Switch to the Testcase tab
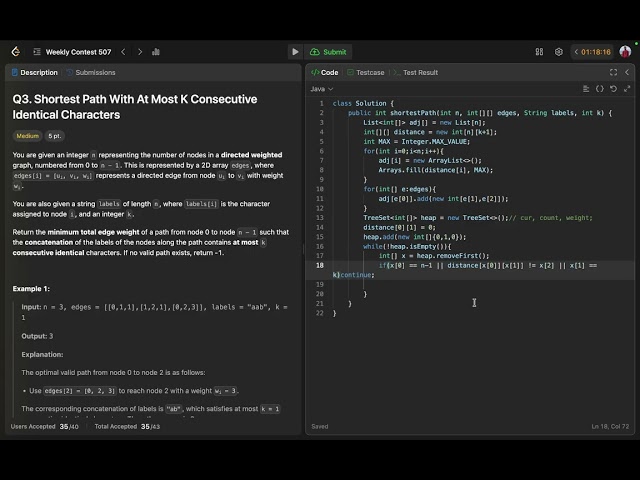This screenshot has width=640, height=480. (366, 72)
